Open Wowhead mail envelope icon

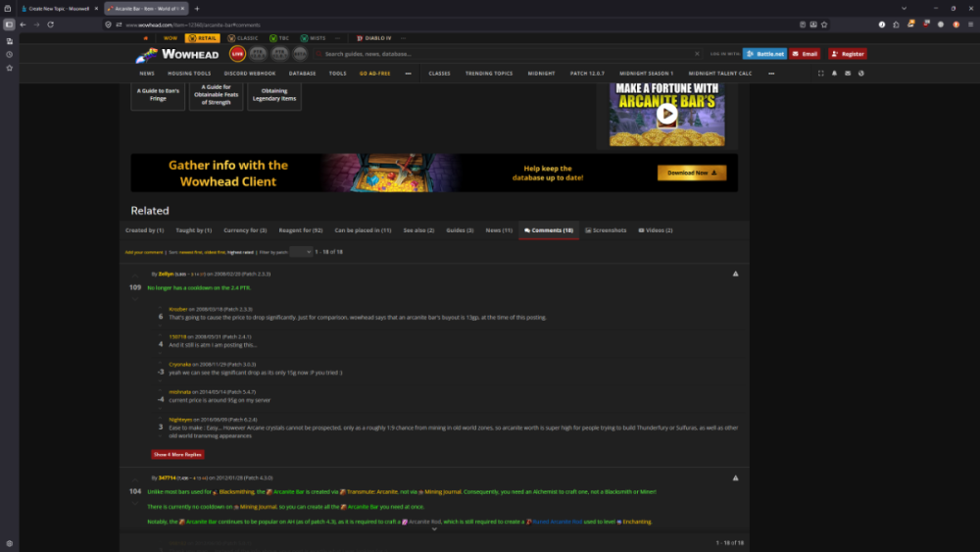point(848,74)
